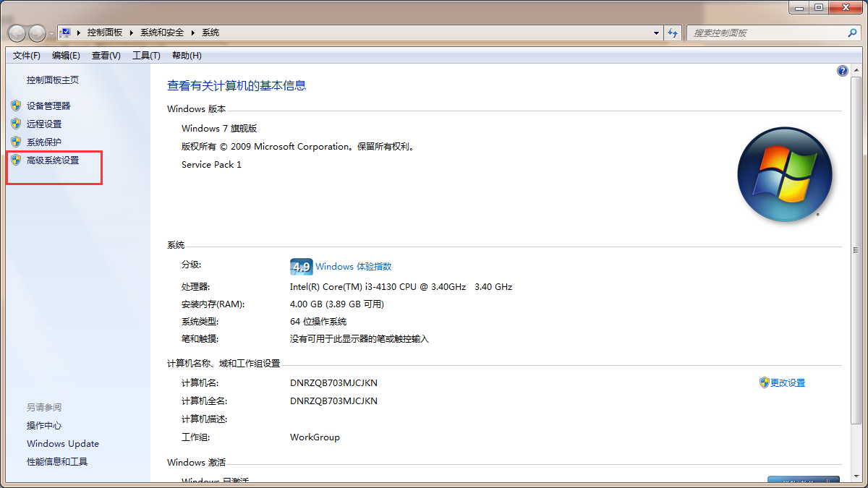Click the 更改设置 link
The width and height of the screenshot is (868, 488).
click(788, 383)
